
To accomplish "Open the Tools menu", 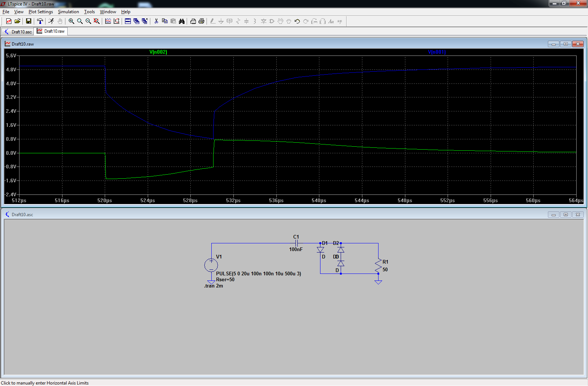I will point(89,12).
